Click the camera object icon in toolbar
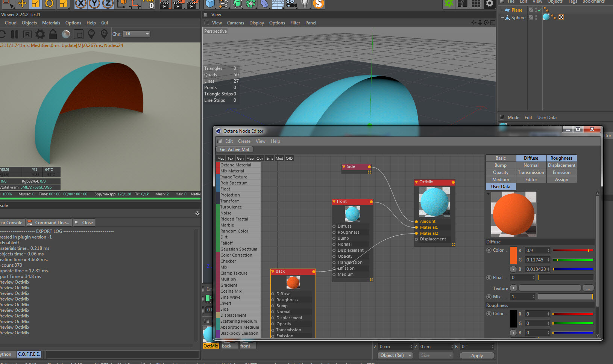 point(291,4)
